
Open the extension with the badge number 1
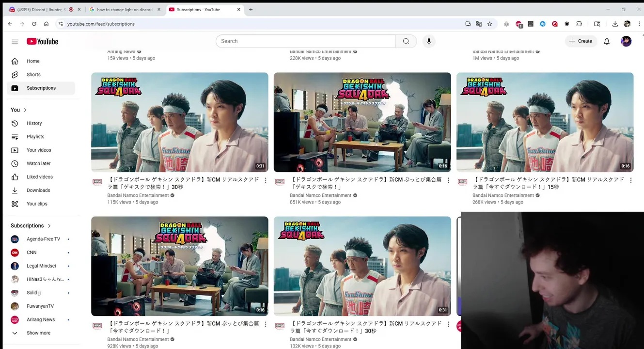pos(519,24)
